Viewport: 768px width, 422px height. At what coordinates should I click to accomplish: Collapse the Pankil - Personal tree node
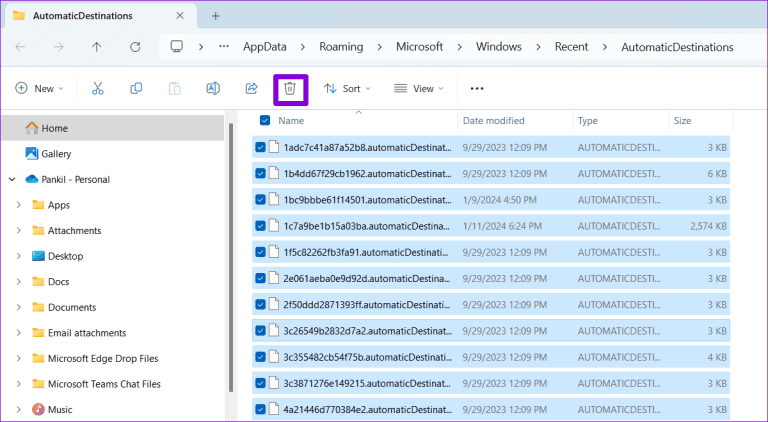tap(12, 179)
